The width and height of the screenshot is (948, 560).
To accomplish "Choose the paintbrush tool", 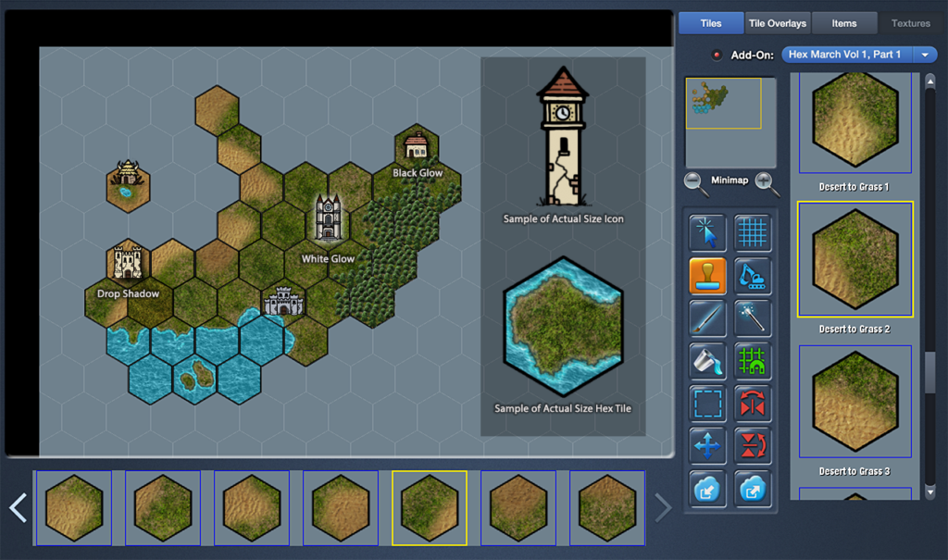I will tap(707, 318).
